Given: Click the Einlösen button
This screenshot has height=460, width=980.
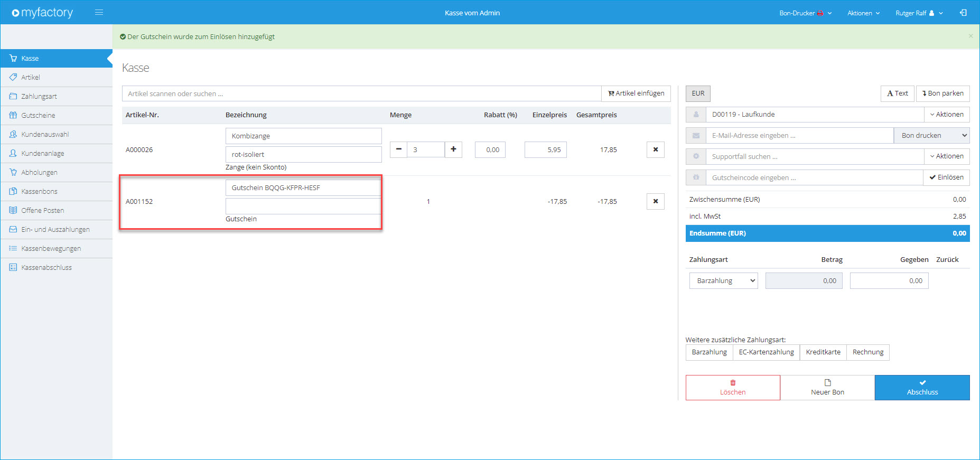Looking at the screenshot, I should tap(947, 177).
